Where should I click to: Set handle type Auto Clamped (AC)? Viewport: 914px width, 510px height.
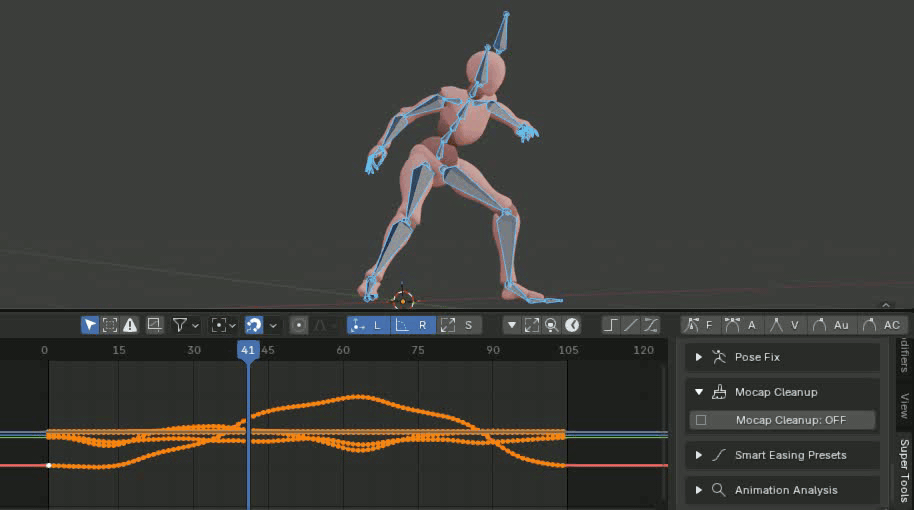tap(881, 325)
